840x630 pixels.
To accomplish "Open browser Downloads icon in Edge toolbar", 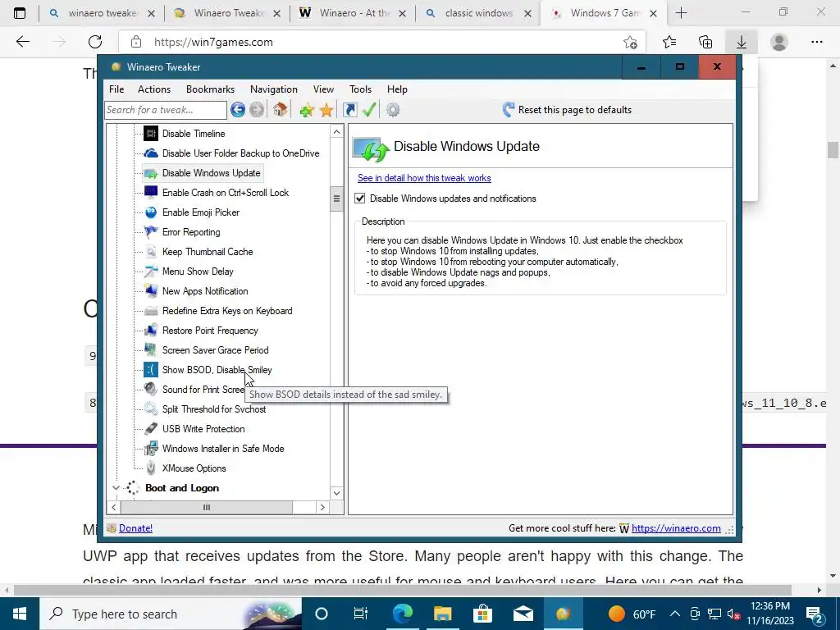I will click(x=742, y=42).
